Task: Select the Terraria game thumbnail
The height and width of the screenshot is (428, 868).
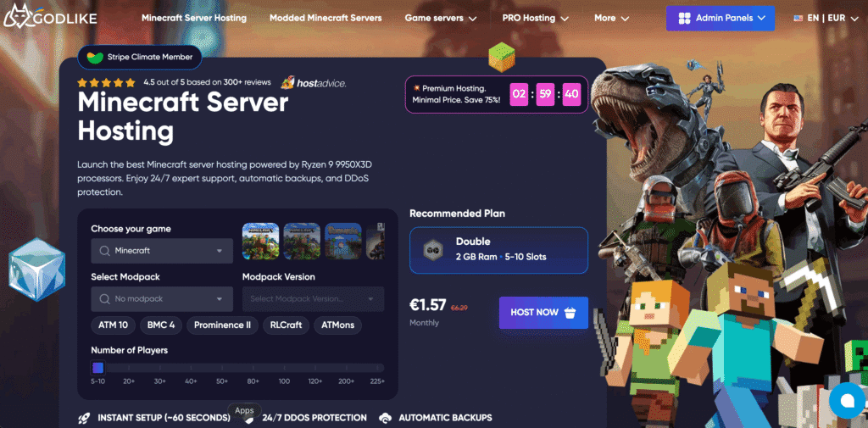Action: pyautogui.click(x=343, y=242)
